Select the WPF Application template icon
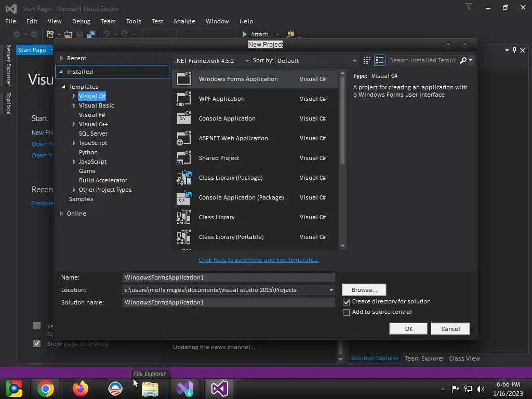This screenshot has width=532, height=399. point(184,98)
